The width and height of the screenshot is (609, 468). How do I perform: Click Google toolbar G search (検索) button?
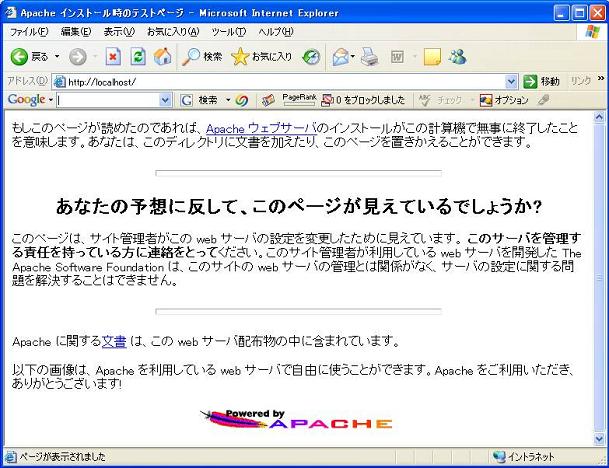coord(198,101)
